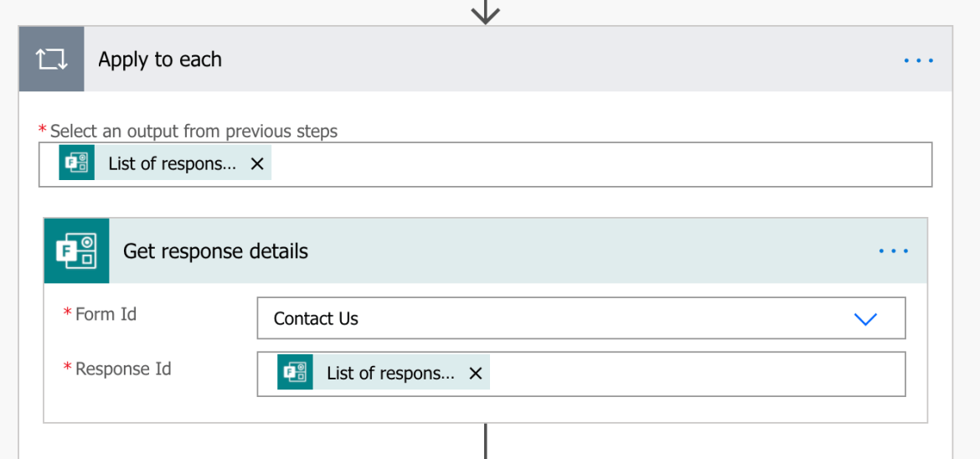This screenshot has width=980, height=459.
Task: Expand the Form Id dropdown chevron
Action: [864, 319]
